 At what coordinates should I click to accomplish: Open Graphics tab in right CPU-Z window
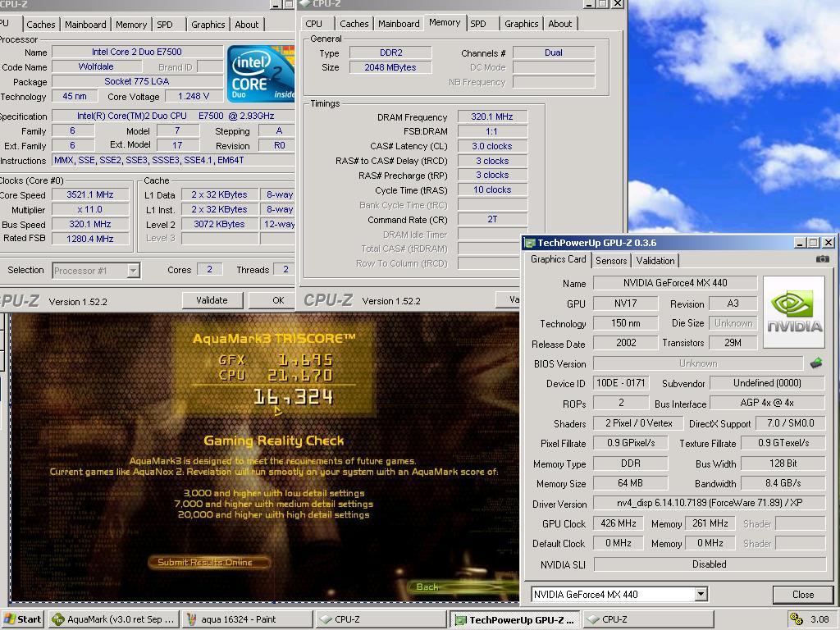pyautogui.click(x=521, y=24)
